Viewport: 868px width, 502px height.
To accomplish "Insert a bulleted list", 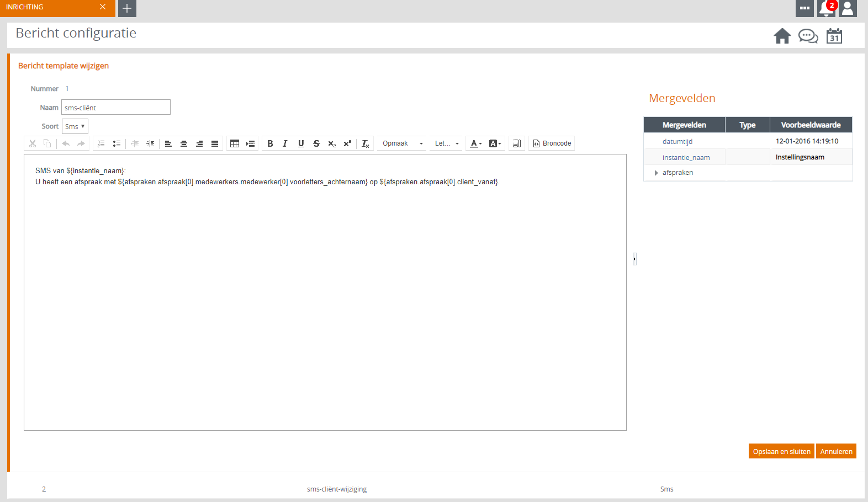I will tap(117, 143).
